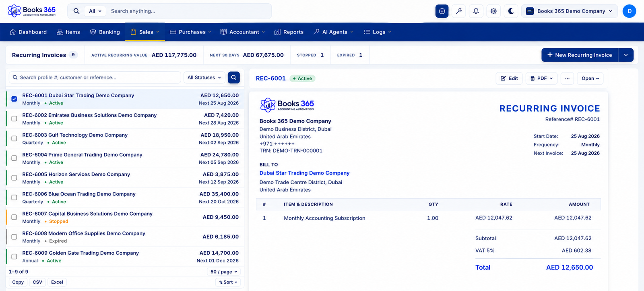Viewport: 644px width, 291px height.
Task: Focus the Search anything field
Action: click(189, 11)
